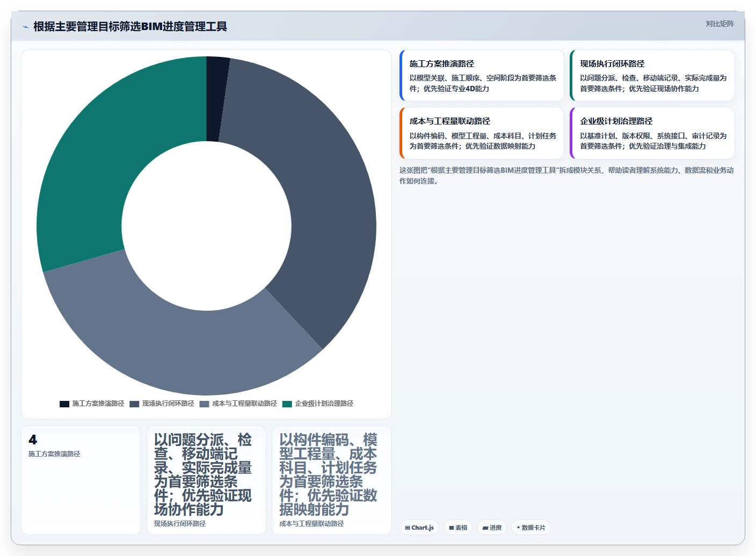Image resolution: width=756 pixels, height=556 pixels.
Task: Open the 现场执行闭环路径 card with green border
Action: tap(652, 75)
